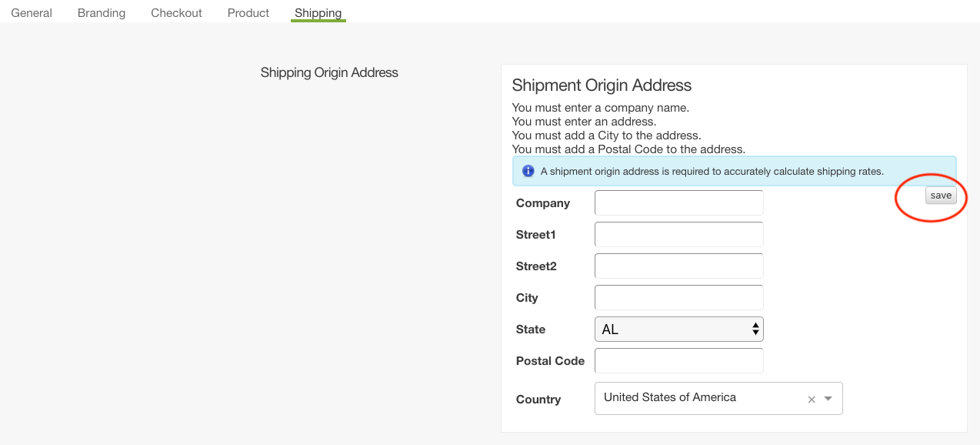This screenshot has height=445, width=980.
Task: Select the Product tab
Action: point(248,13)
